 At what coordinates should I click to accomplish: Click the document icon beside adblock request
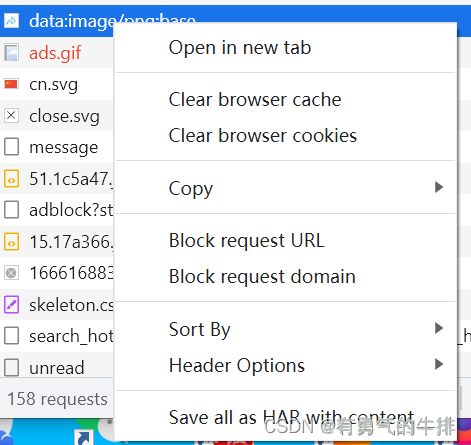click(x=11, y=210)
